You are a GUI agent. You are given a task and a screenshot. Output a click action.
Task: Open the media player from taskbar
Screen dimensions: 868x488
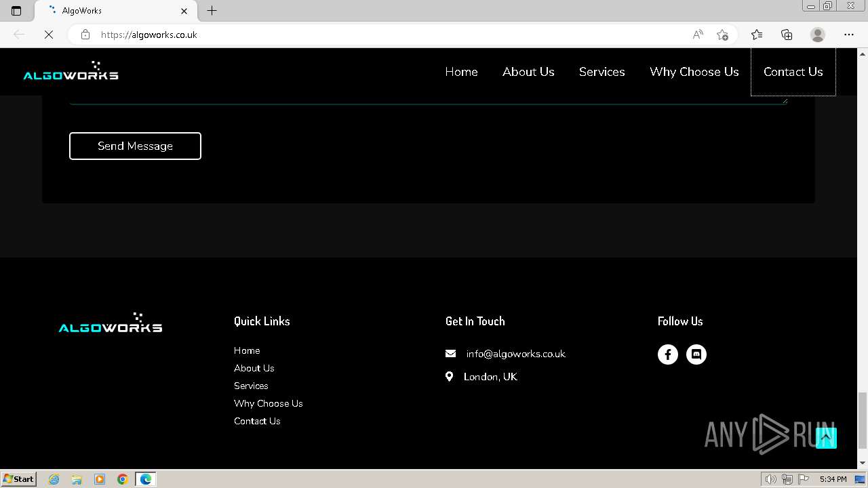click(100, 479)
